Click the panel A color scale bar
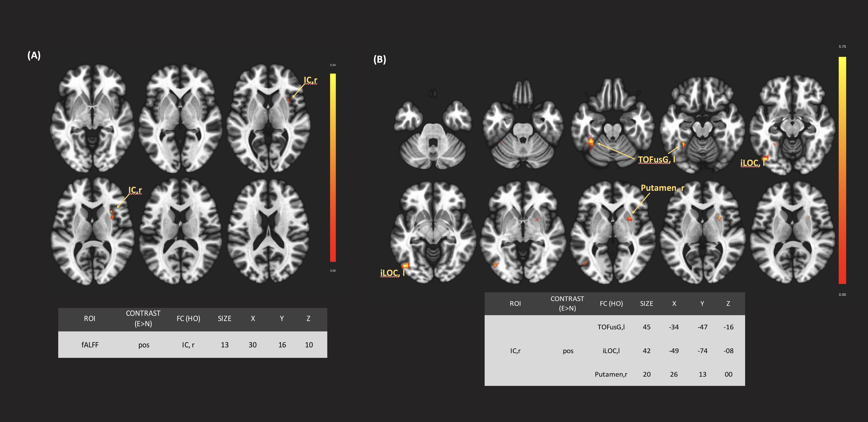 (333, 167)
